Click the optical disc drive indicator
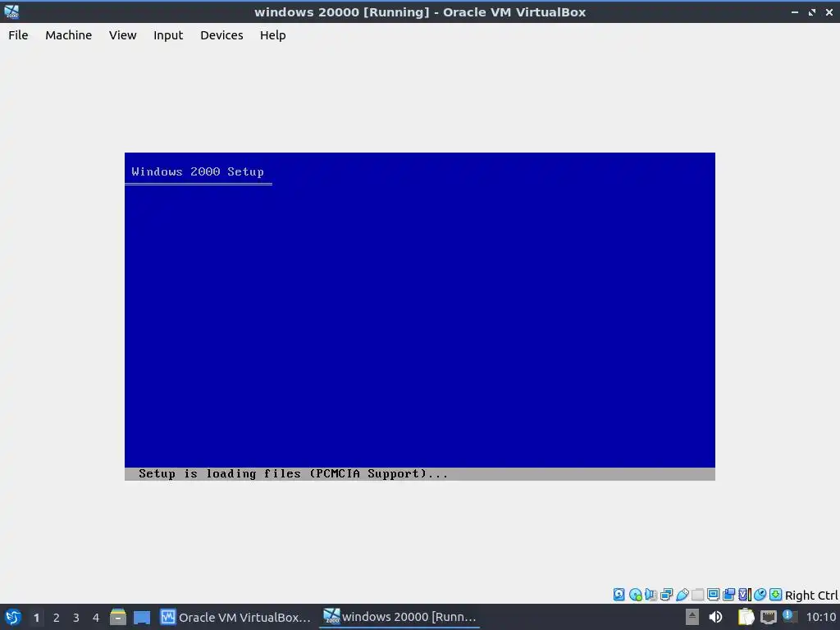 click(x=636, y=595)
